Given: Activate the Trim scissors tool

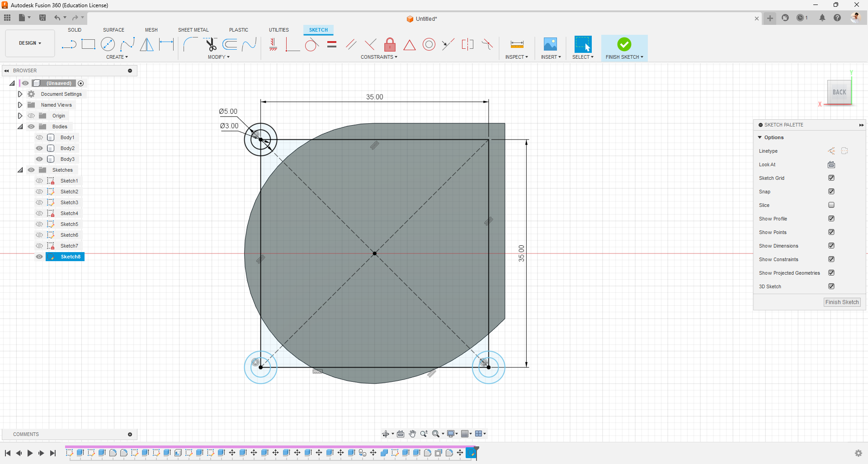Looking at the screenshot, I should (x=211, y=44).
